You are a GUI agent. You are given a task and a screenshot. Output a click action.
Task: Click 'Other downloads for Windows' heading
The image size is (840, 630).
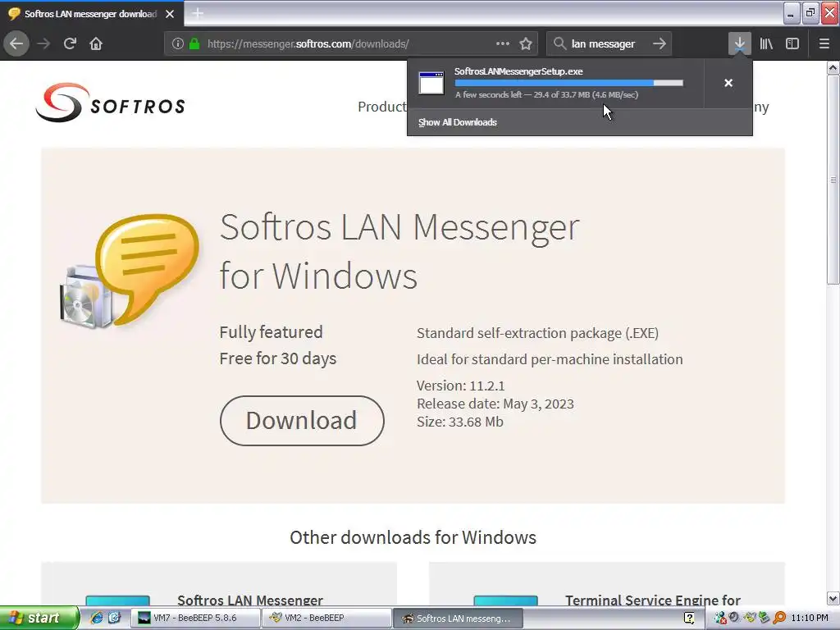click(413, 537)
